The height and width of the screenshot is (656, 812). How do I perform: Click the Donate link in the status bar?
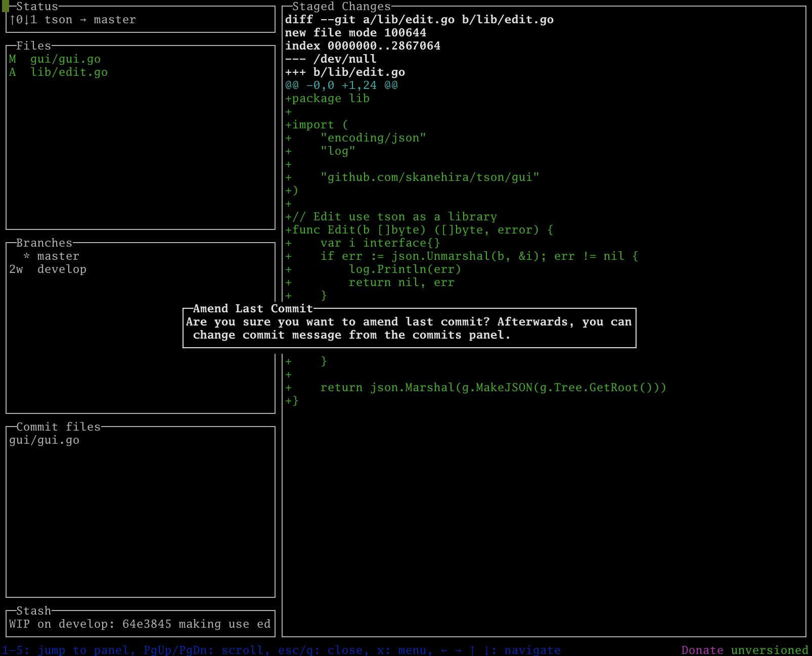pyautogui.click(x=702, y=650)
